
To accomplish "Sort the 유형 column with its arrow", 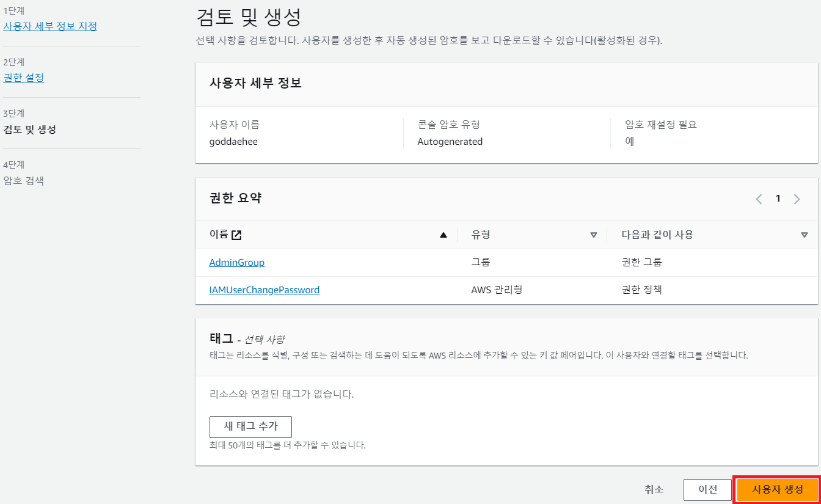I will click(x=593, y=235).
